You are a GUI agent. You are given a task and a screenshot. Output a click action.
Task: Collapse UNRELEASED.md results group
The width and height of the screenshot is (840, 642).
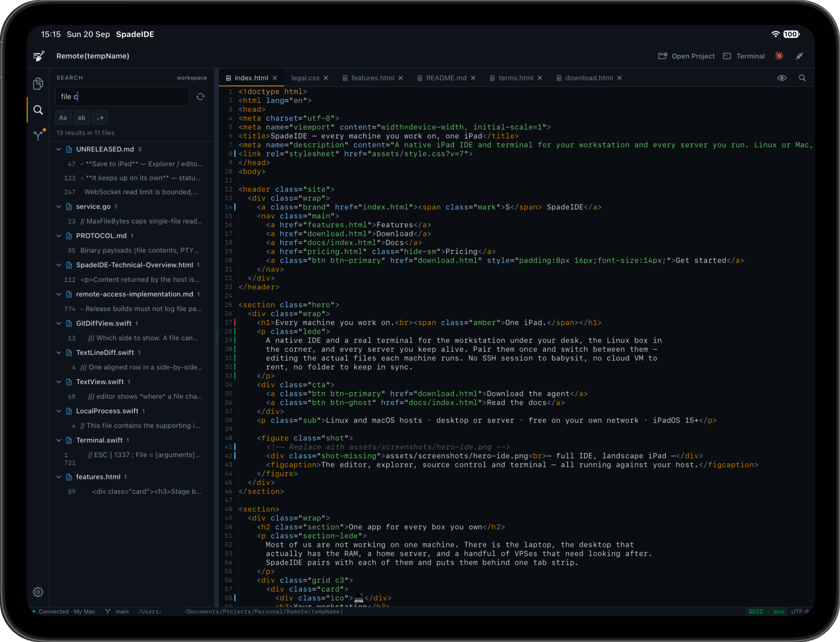point(58,149)
